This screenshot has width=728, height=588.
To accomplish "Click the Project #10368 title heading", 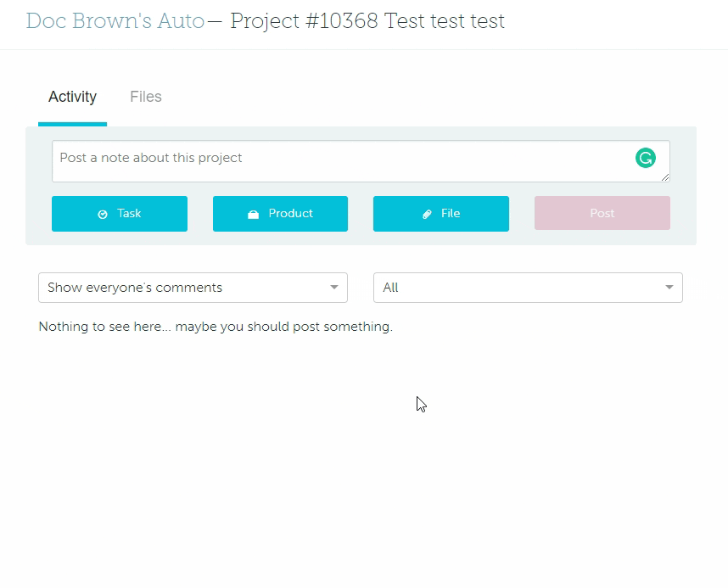I will click(367, 21).
